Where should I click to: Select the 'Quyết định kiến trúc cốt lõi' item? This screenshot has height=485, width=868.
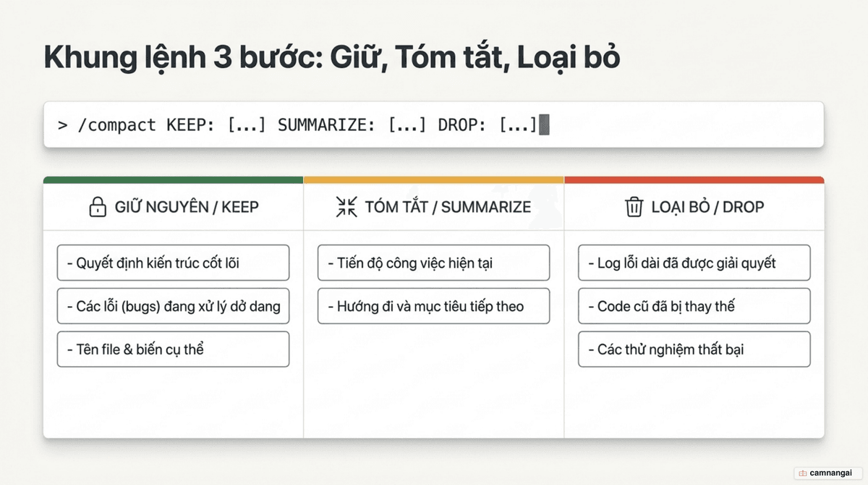[173, 263]
